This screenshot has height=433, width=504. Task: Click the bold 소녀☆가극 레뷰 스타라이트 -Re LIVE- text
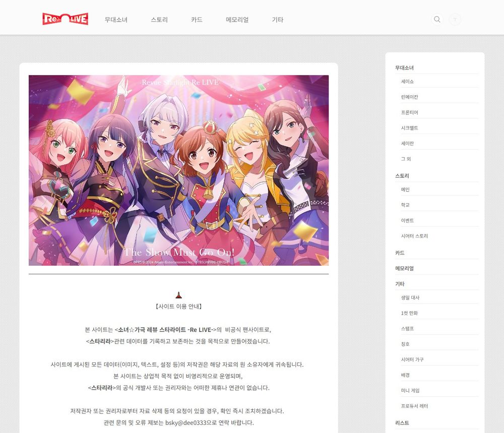pos(165,330)
